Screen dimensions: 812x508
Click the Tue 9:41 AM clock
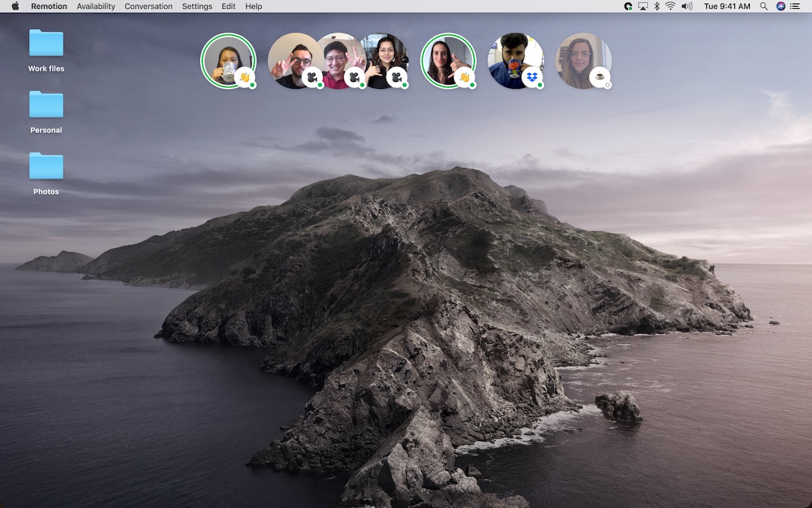[727, 6]
